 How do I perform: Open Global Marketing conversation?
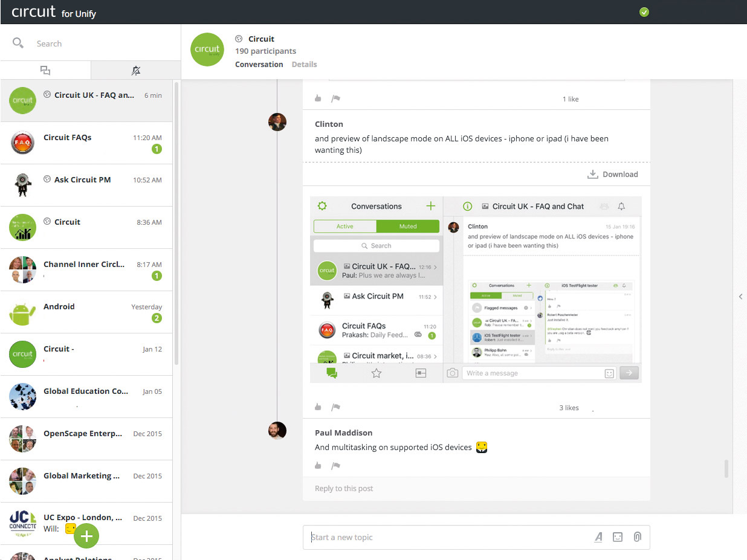86,481
